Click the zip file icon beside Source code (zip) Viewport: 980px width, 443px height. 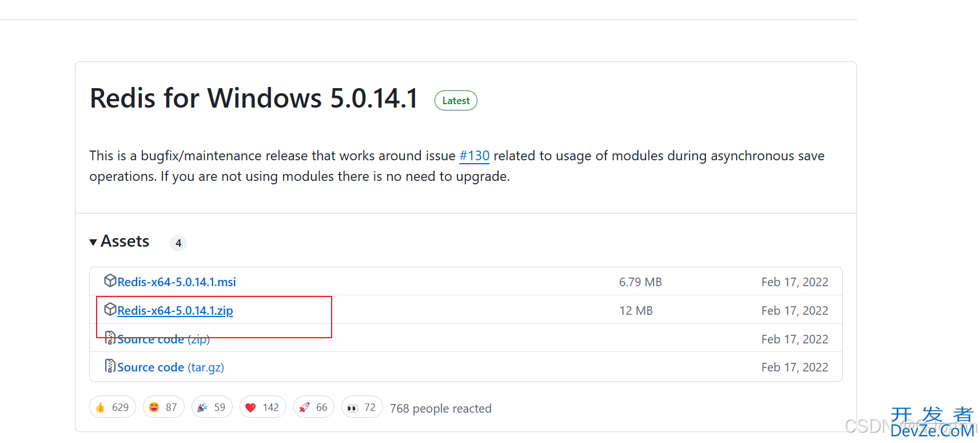[x=110, y=338]
